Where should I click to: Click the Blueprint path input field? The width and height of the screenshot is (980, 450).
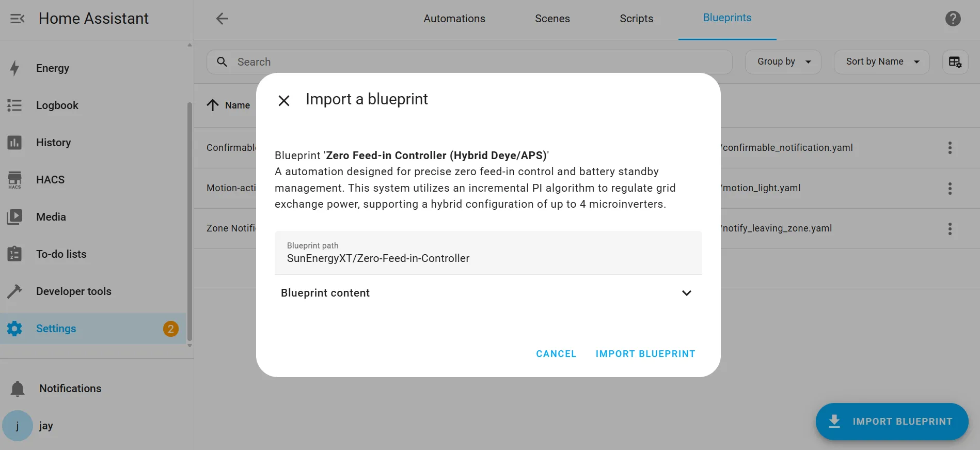click(488, 253)
